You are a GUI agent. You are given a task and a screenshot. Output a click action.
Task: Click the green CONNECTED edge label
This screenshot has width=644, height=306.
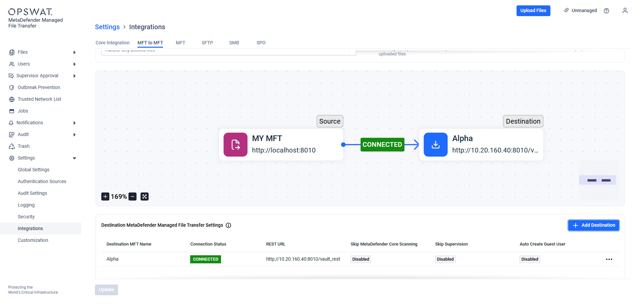pos(382,145)
